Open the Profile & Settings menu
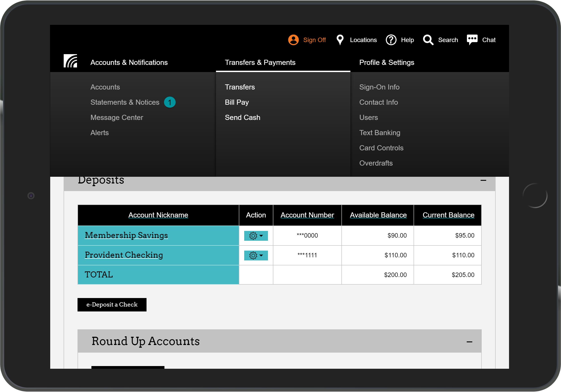 [386, 62]
